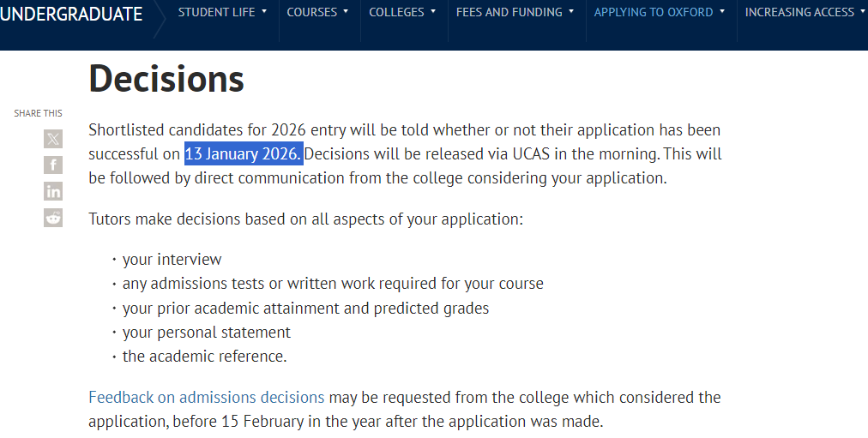Open the Feedback on admissions decisions link
The image size is (868, 438).
click(207, 398)
